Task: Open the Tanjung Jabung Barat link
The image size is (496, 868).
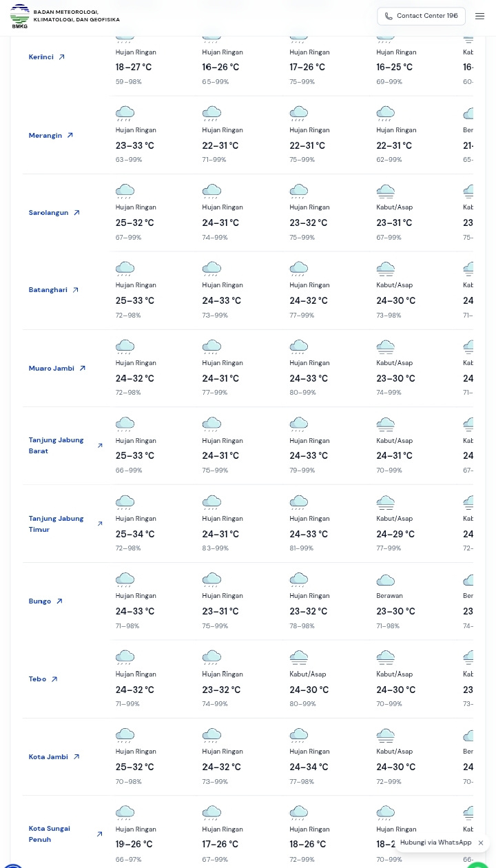Action: [x=56, y=446]
